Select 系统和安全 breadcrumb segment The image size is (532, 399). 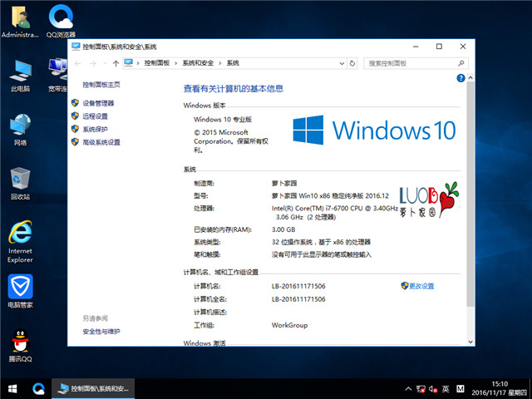click(198, 63)
